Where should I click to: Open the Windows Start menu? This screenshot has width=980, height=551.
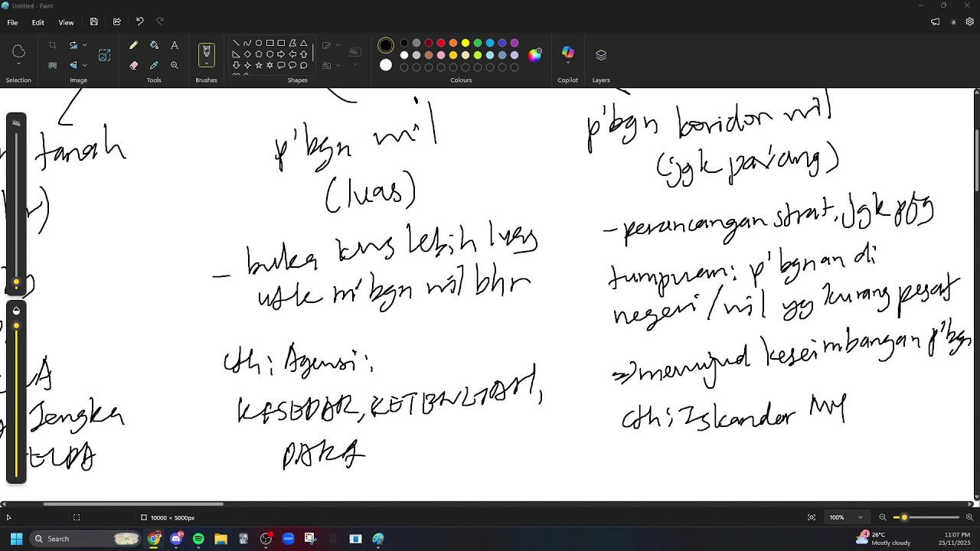pos(16,539)
